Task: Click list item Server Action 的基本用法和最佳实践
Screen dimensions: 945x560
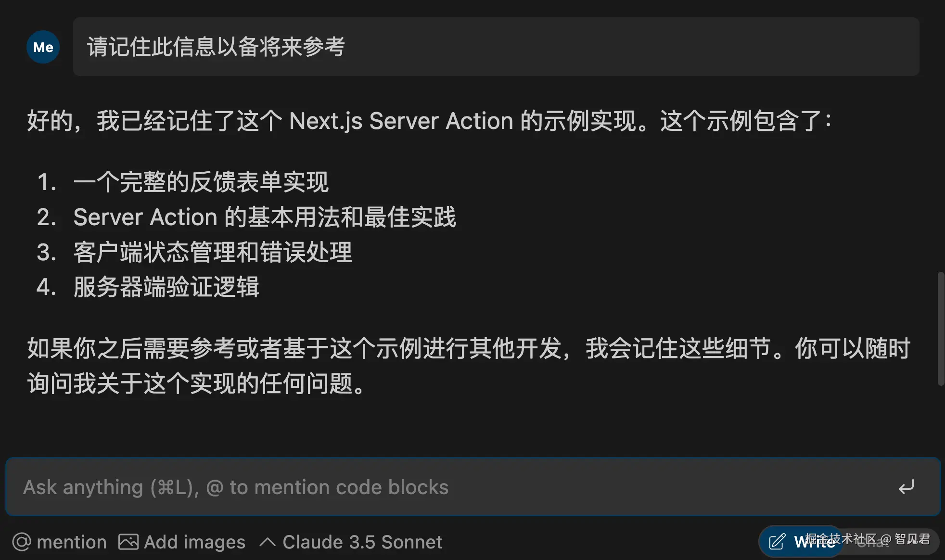Action: point(265,217)
